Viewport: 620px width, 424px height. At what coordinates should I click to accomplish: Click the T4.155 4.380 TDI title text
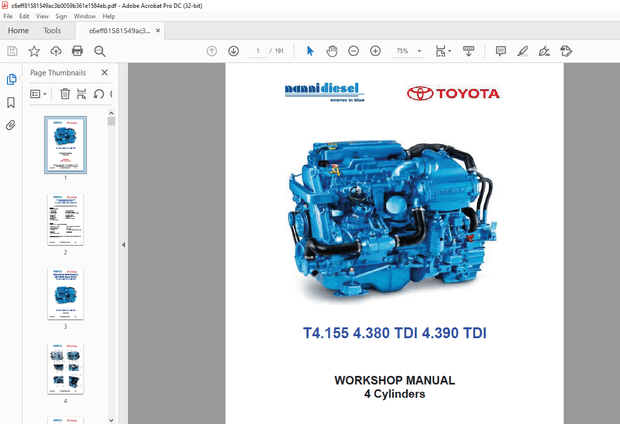click(395, 333)
